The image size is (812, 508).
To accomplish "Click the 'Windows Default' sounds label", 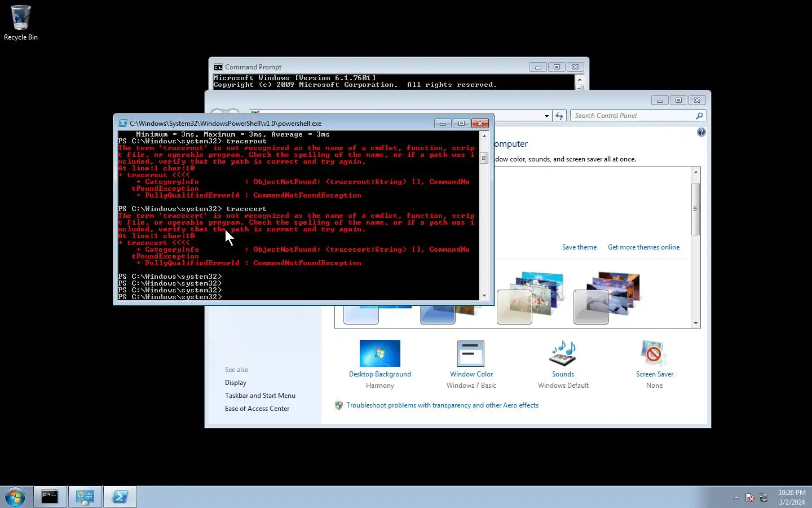I will point(563,386).
